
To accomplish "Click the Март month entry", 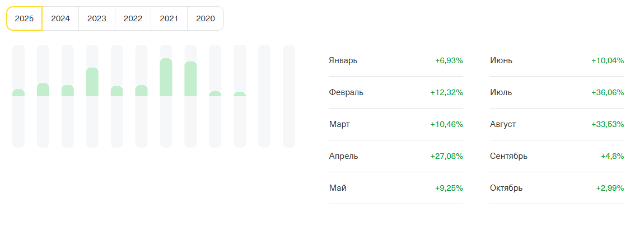I will (x=339, y=124).
